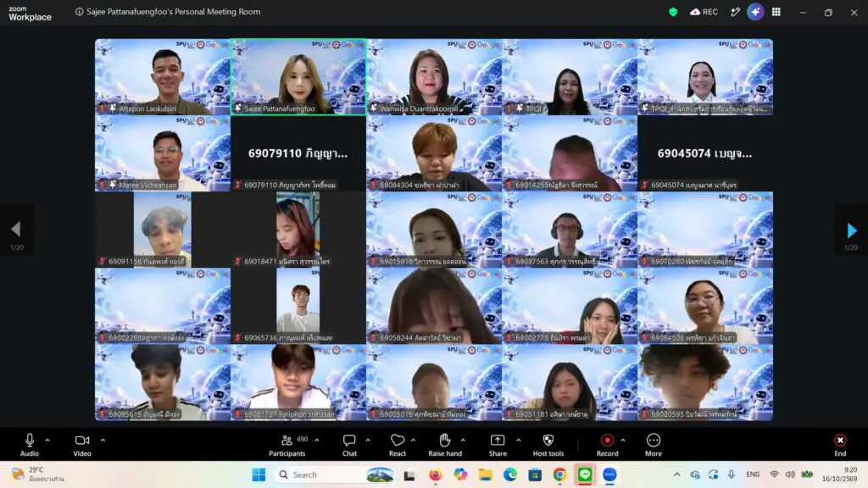Select Sajee Pattanafuengfoo's video tile

298,77
